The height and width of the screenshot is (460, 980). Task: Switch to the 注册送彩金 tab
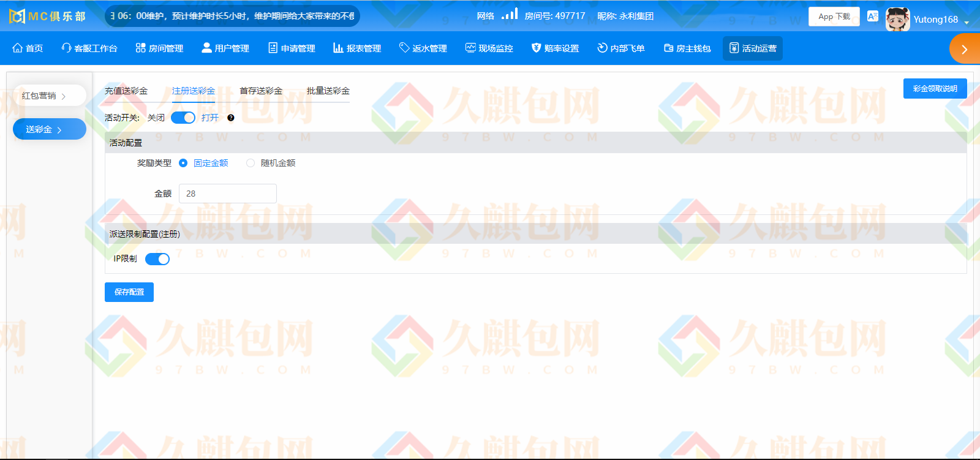[194, 91]
